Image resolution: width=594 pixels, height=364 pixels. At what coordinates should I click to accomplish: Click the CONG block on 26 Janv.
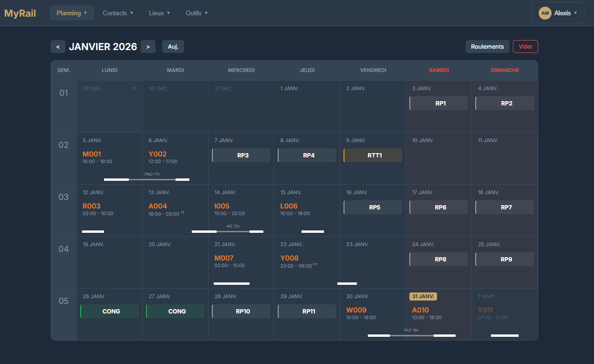[x=110, y=312]
